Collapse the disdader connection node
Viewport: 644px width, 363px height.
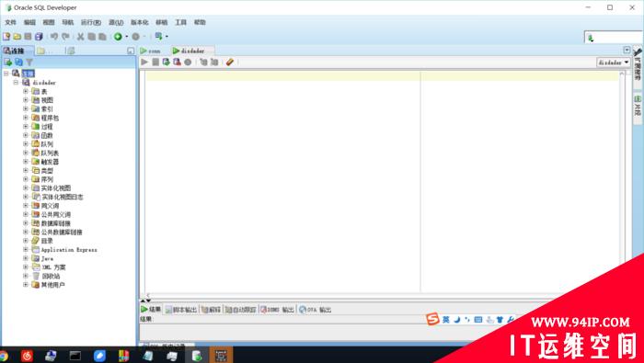click(16, 83)
